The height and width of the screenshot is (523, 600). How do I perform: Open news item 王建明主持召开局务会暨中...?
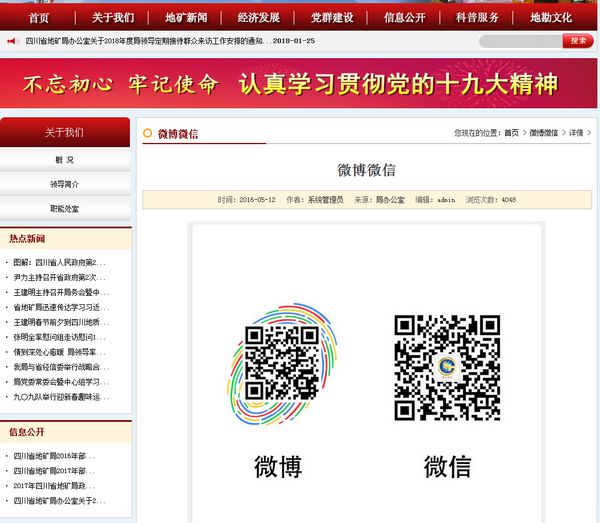coord(61,292)
